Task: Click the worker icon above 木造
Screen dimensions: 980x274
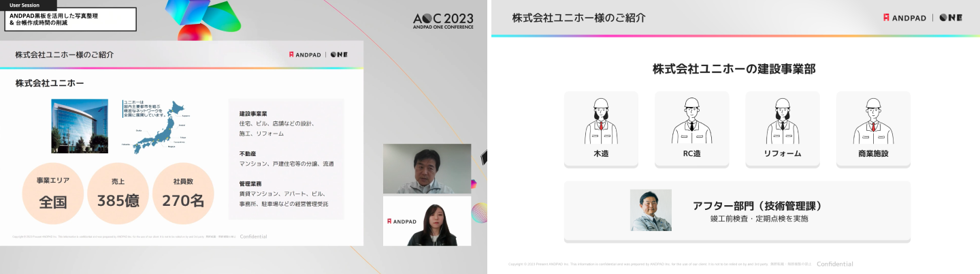Action: pos(601,121)
